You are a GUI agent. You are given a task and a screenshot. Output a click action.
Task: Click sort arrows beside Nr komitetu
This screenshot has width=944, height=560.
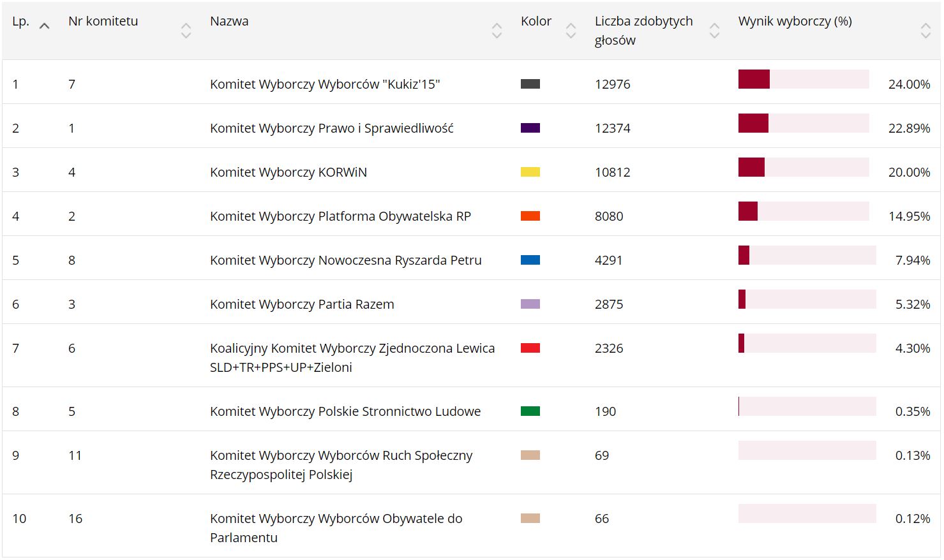click(x=186, y=30)
